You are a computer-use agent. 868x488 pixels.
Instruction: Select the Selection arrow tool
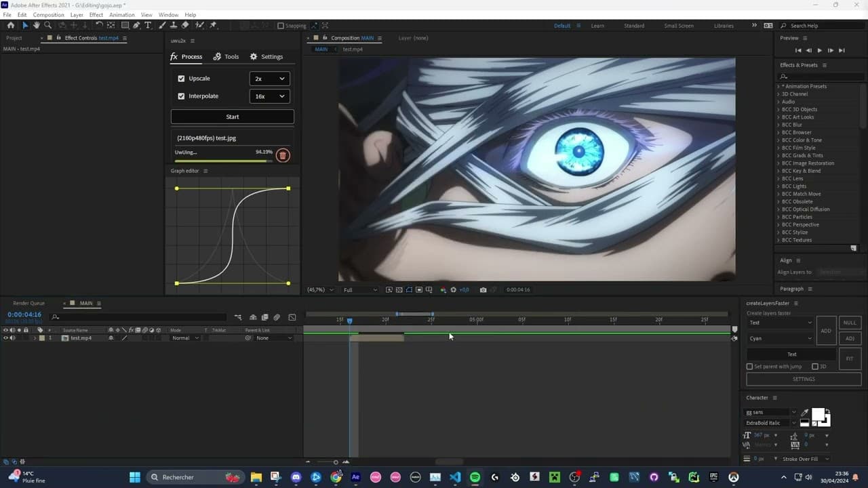click(x=25, y=25)
